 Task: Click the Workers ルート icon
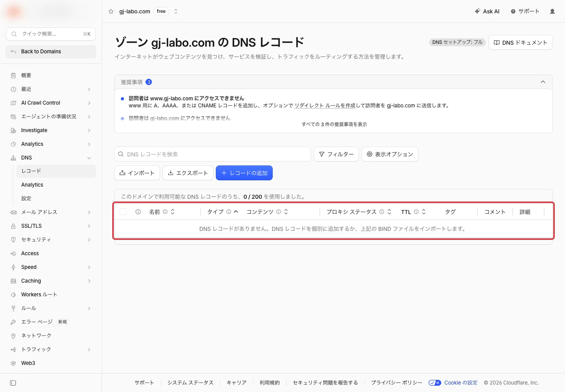pos(13,295)
